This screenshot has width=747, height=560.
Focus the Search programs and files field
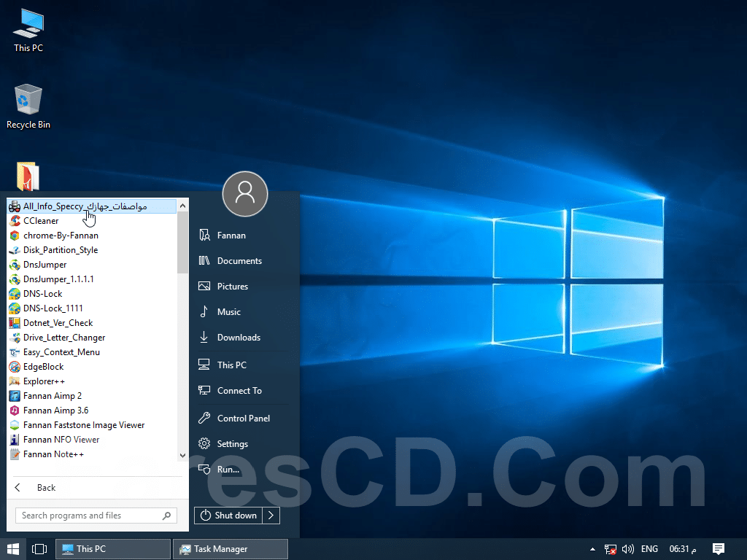(x=96, y=516)
